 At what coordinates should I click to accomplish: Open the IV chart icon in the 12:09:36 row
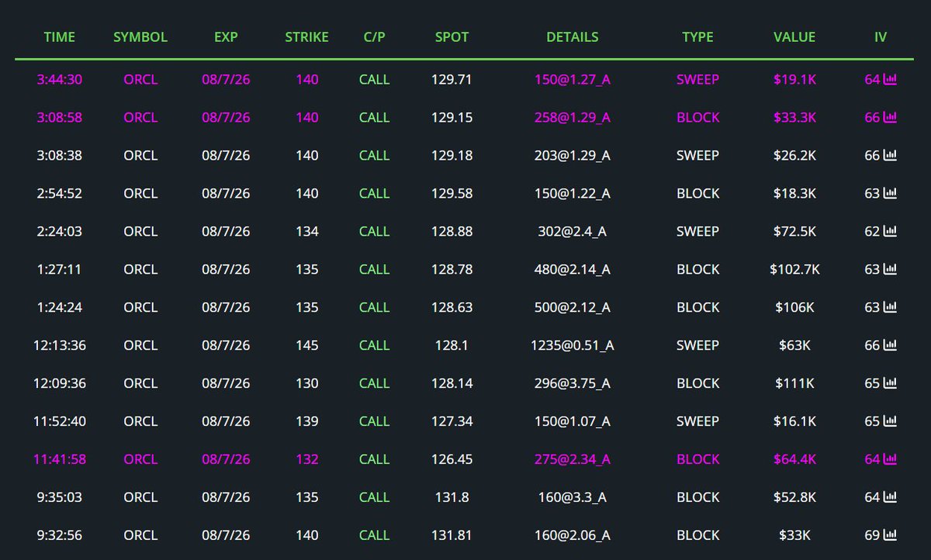[890, 383]
